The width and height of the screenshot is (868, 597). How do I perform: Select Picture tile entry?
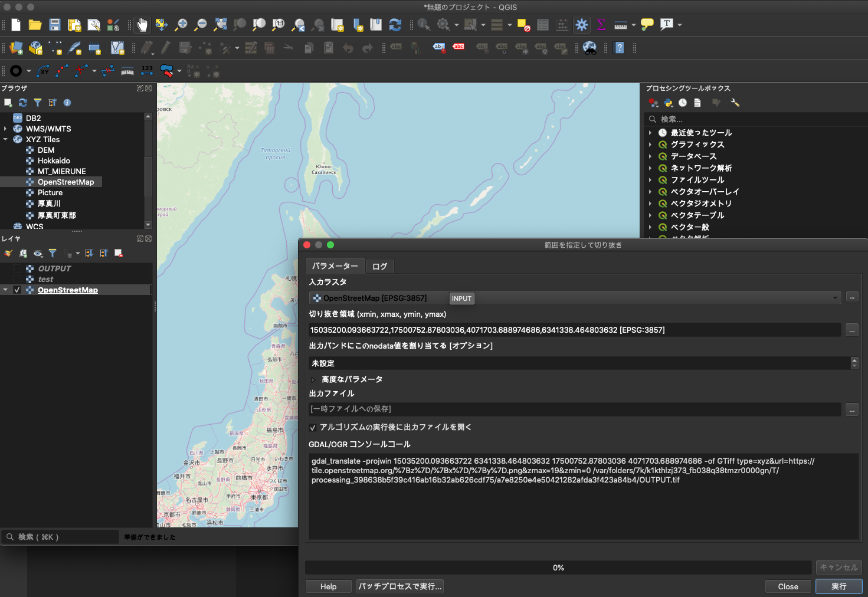pos(50,192)
